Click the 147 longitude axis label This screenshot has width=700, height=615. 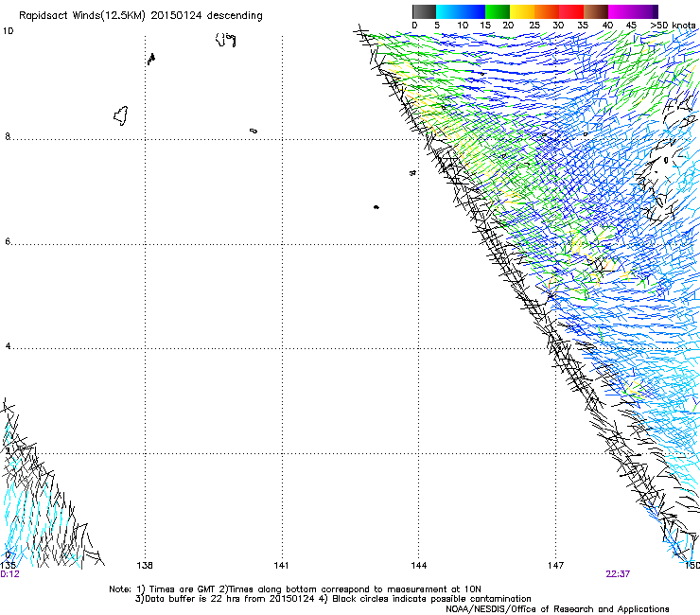pyautogui.click(x=555, y=566)
